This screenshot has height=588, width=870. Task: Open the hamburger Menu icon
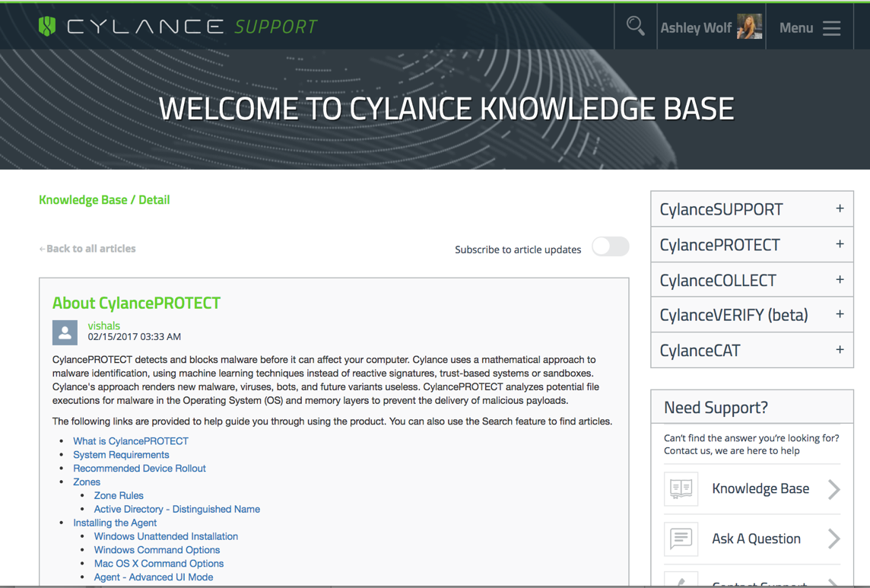[x=831, y=27]
